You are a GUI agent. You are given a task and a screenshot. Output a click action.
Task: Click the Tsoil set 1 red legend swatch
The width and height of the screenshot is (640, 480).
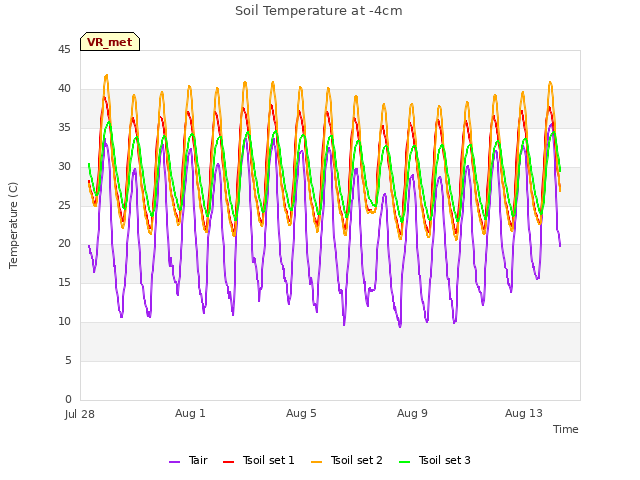point(228,462)
